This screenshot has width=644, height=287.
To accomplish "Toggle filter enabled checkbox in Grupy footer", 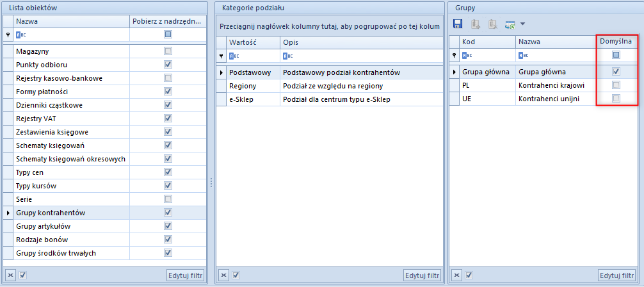I will 469,275.
